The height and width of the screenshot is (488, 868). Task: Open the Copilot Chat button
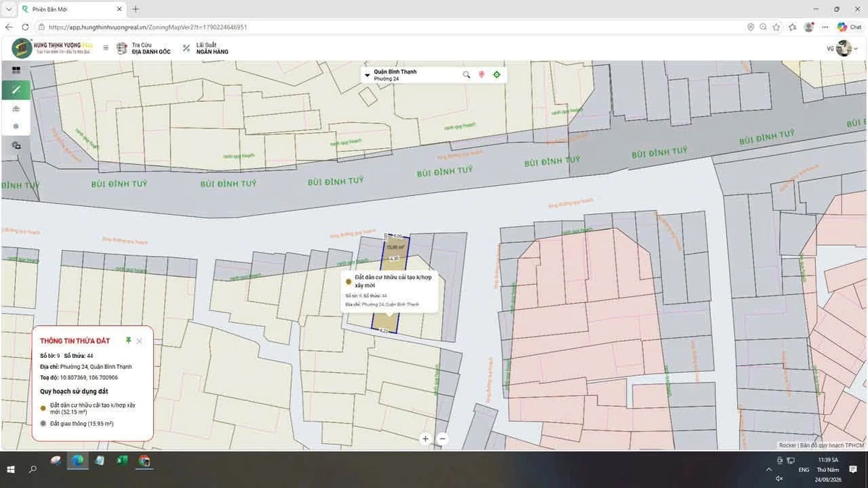[x=849, y=27]
